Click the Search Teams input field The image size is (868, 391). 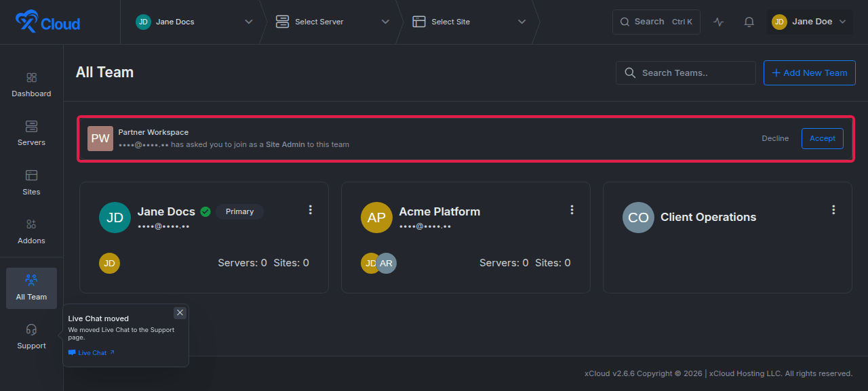(x=686, y=73)
